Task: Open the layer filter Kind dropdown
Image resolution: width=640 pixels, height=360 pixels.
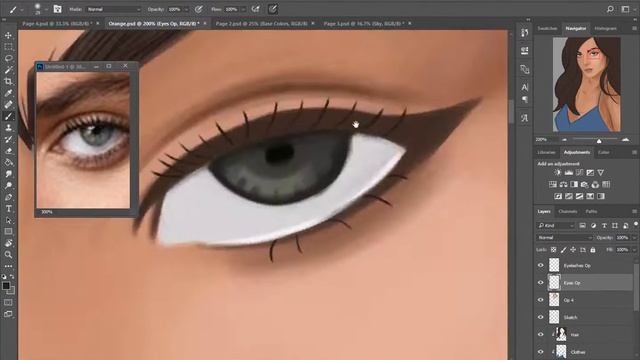Action: point(556,225)
